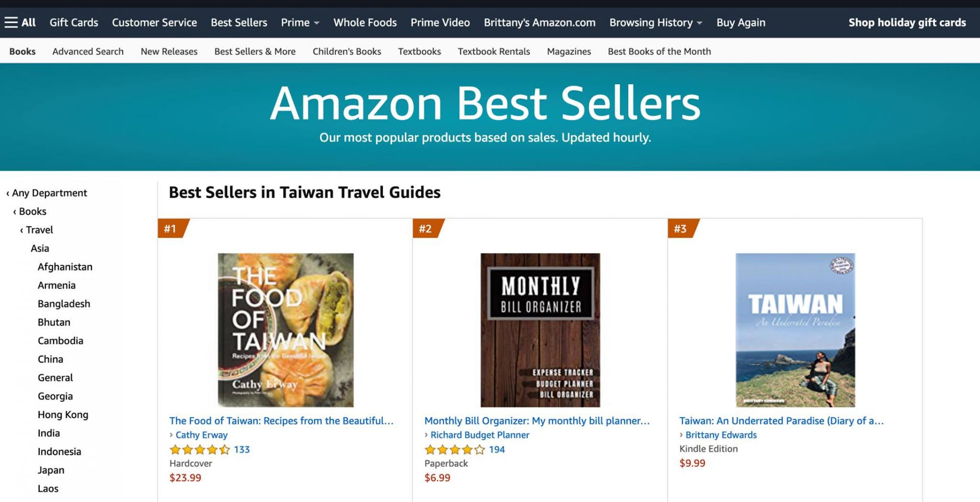The height and width of the screenshot is (502, 980).
Task: Click Shop holiday gift cards
Action: (907, 22)
